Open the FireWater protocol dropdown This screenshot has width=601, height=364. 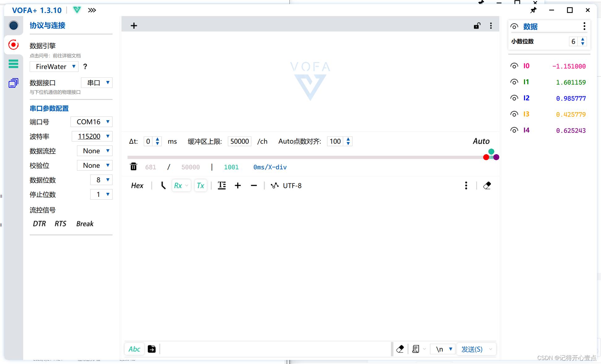point(54,66)
